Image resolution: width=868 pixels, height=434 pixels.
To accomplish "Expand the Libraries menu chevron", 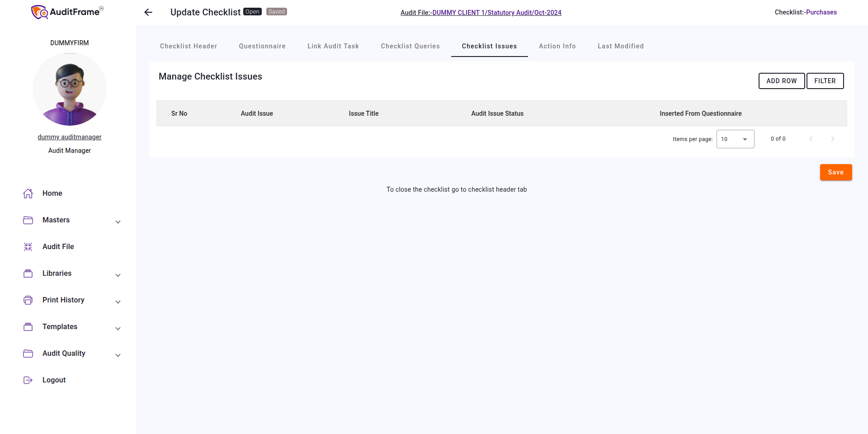I will point(118,275).
